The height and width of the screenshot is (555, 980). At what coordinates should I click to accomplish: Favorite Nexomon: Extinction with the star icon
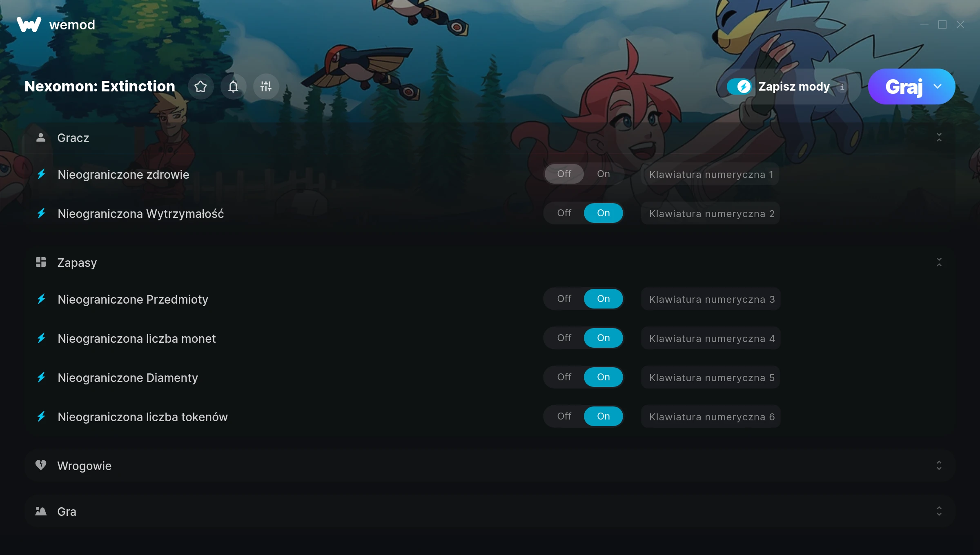click(200, 87)
